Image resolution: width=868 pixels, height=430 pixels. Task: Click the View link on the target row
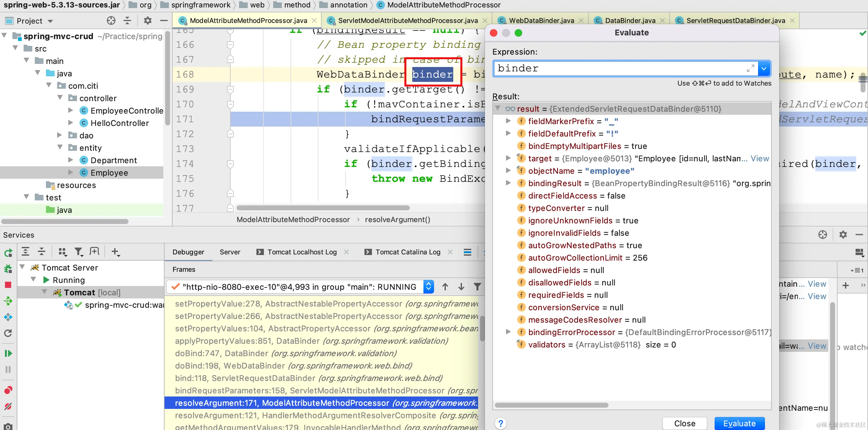tap(759, 158)
